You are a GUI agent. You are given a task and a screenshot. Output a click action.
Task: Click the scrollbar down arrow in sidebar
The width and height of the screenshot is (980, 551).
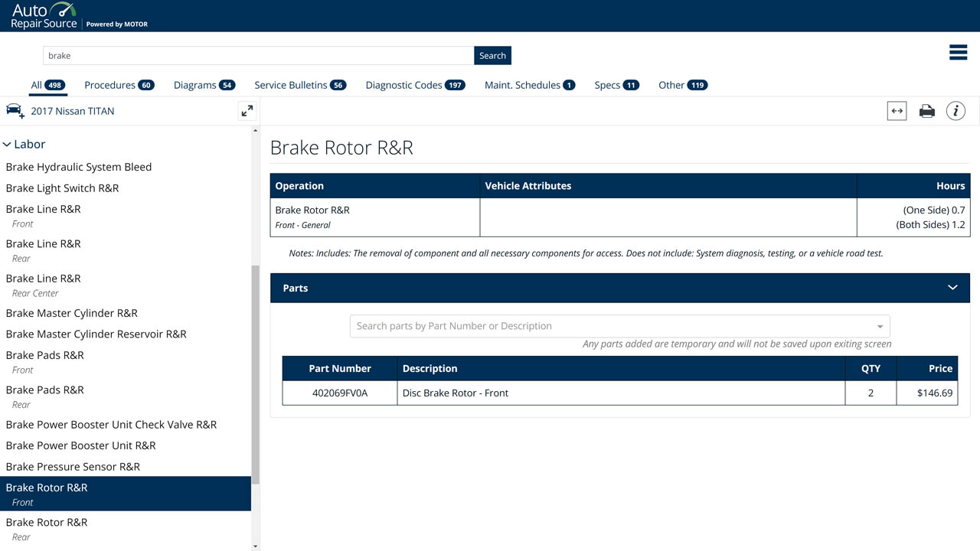[256, 546]
